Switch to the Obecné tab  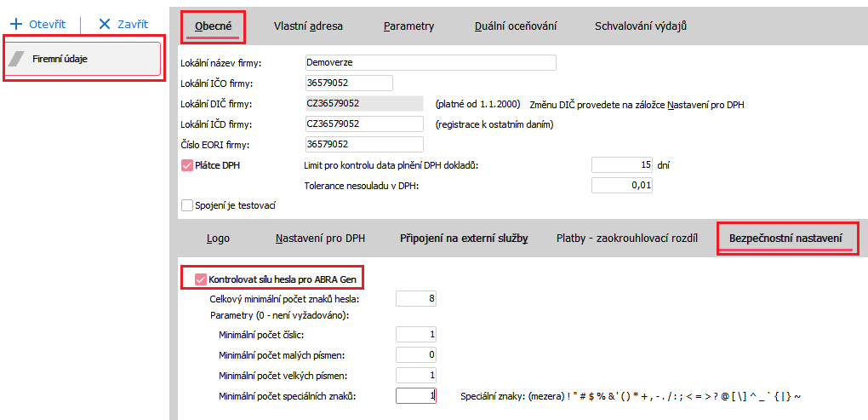(x=214, y=26)
